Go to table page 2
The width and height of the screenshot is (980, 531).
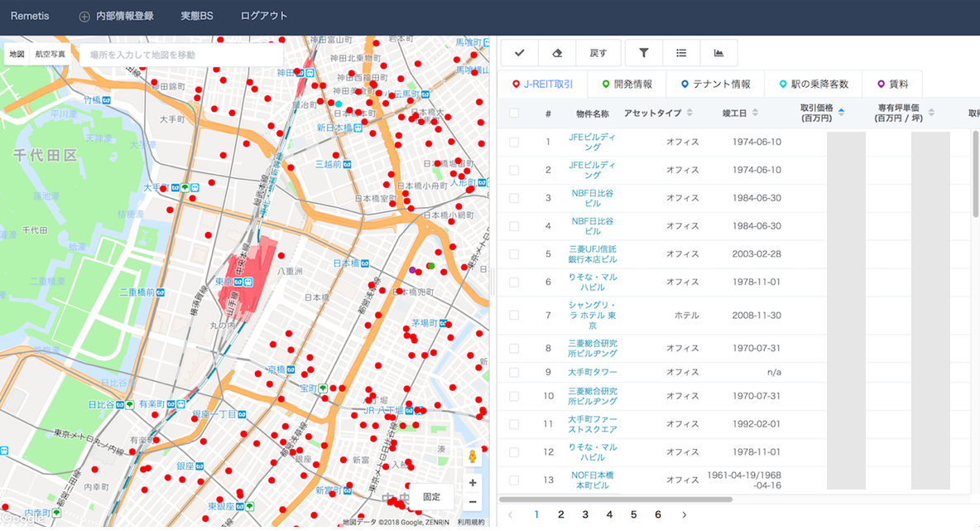(560, 514)
